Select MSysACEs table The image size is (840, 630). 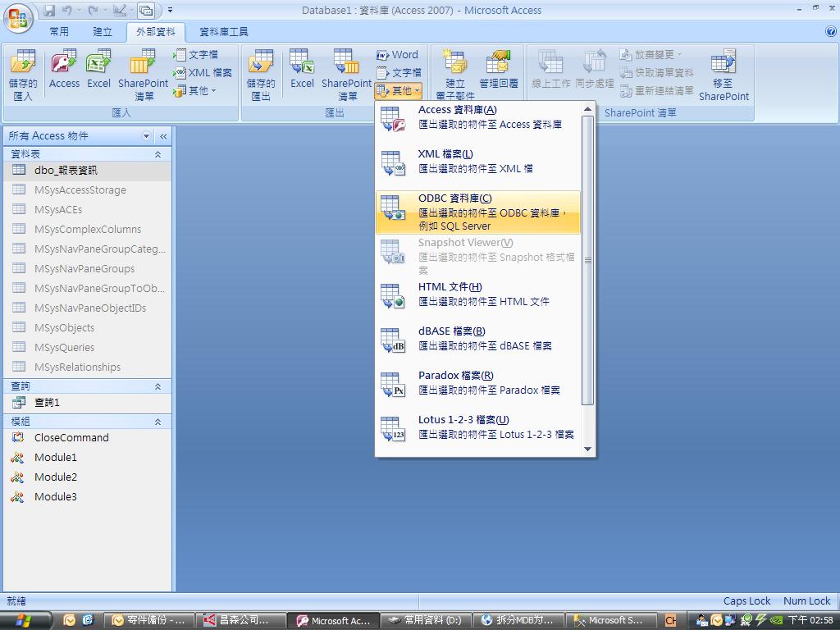(x=88, y=209)
